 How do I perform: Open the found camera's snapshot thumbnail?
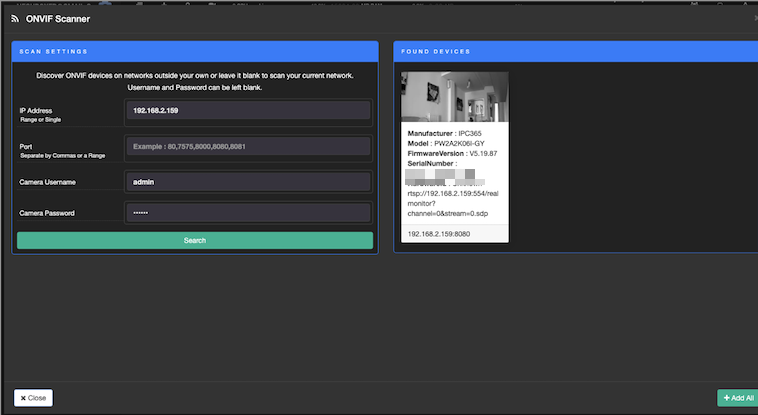point(454,97)
